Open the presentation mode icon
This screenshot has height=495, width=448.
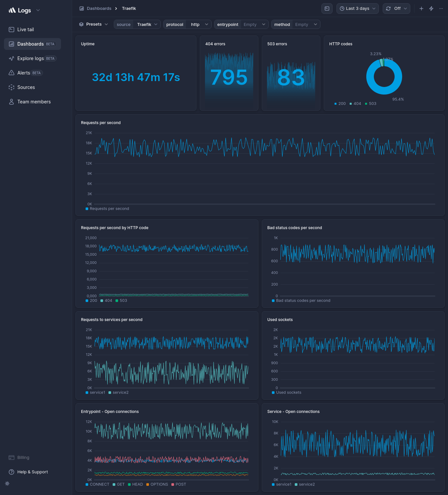[327, 8]
